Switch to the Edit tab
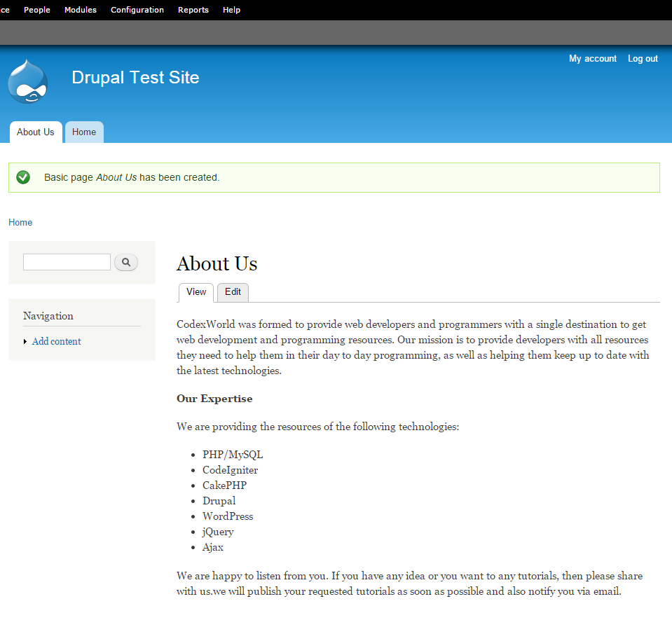This screenshot has width=672, height=620. click(x=233, y=292)
